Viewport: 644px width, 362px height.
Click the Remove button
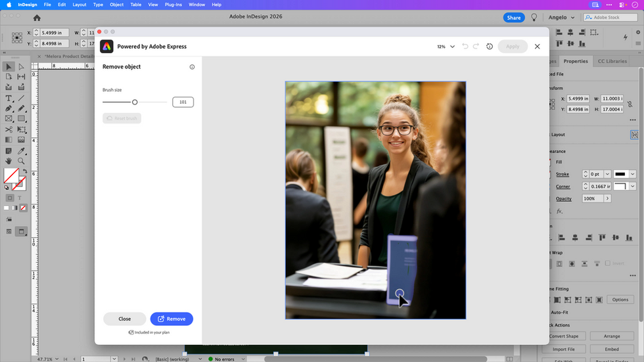172,319
